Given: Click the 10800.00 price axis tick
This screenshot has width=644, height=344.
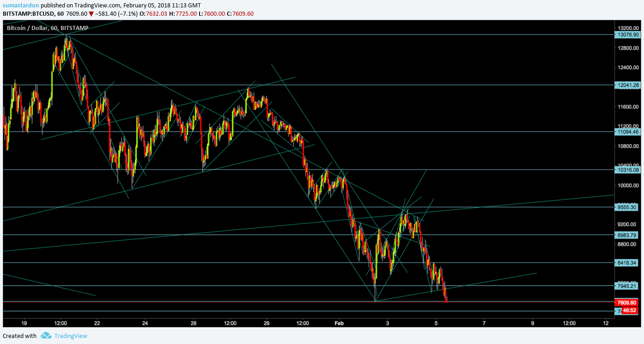Looking at the screenshot, I should (x=629, y=146).
